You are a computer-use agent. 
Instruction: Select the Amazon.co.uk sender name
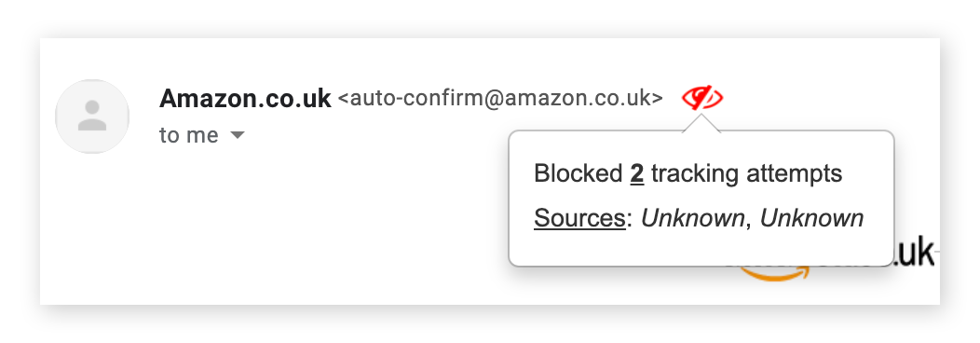click(245, 99)
